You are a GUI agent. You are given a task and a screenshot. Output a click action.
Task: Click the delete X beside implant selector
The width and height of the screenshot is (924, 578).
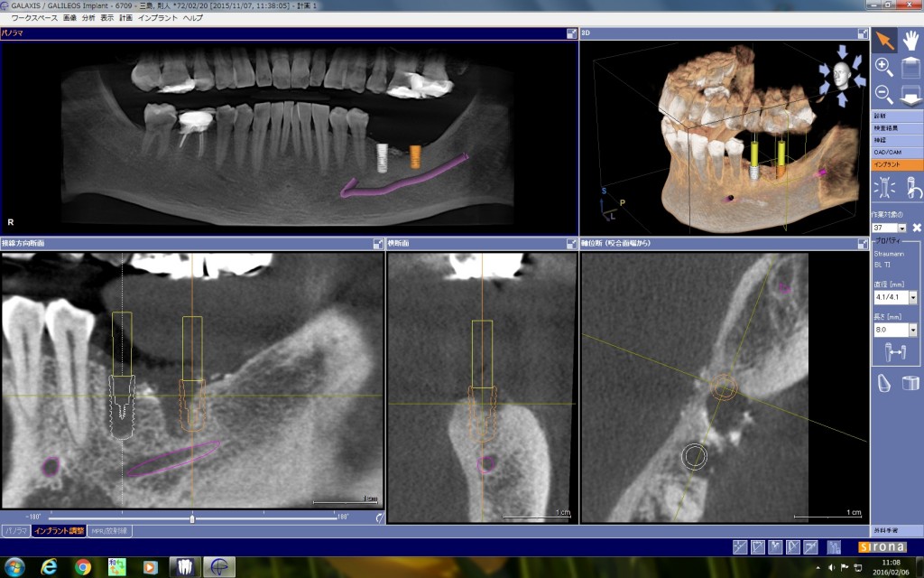pos(917,228)
